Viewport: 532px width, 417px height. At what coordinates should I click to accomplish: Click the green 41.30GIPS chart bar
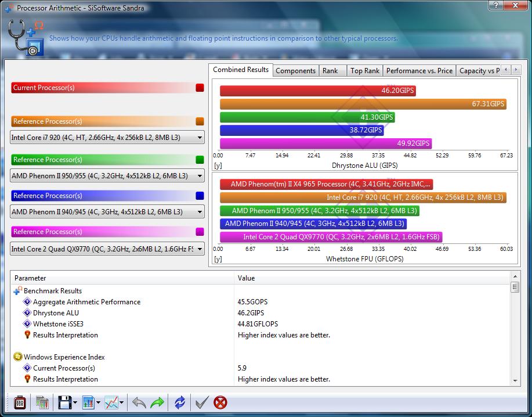(x=307, y=117)
